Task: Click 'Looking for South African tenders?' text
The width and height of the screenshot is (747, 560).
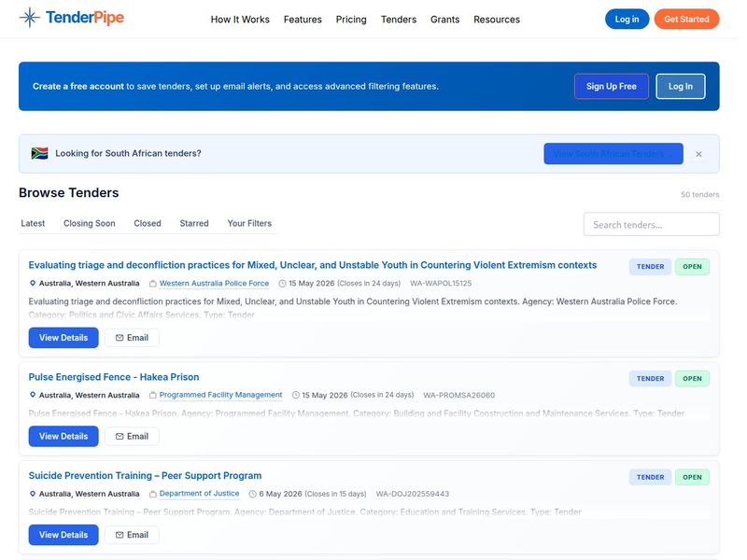Action: (x=128, y=153)
